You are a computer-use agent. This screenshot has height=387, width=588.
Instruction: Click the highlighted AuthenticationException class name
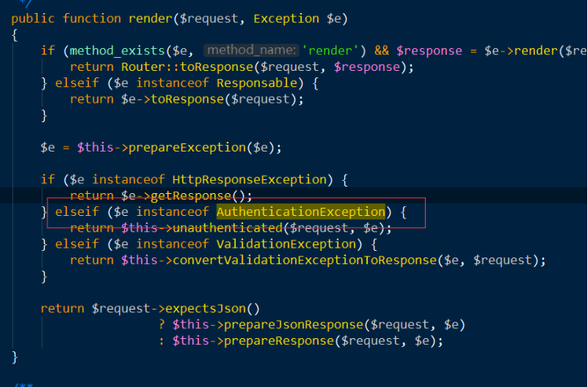pos(299,212)
